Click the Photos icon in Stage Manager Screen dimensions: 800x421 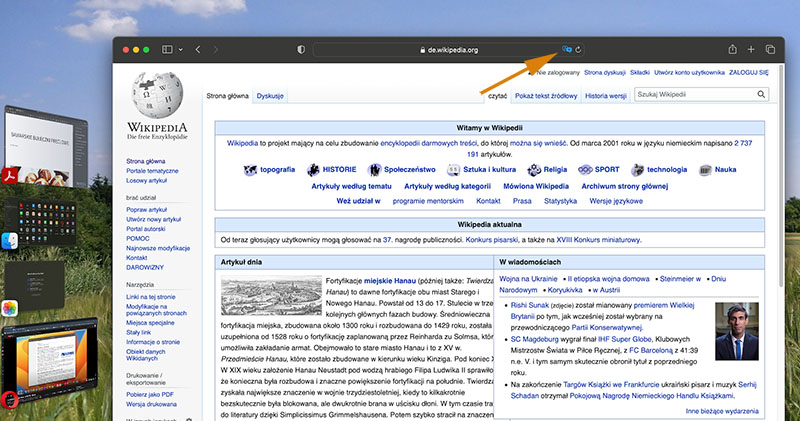[x=9, y=308]
